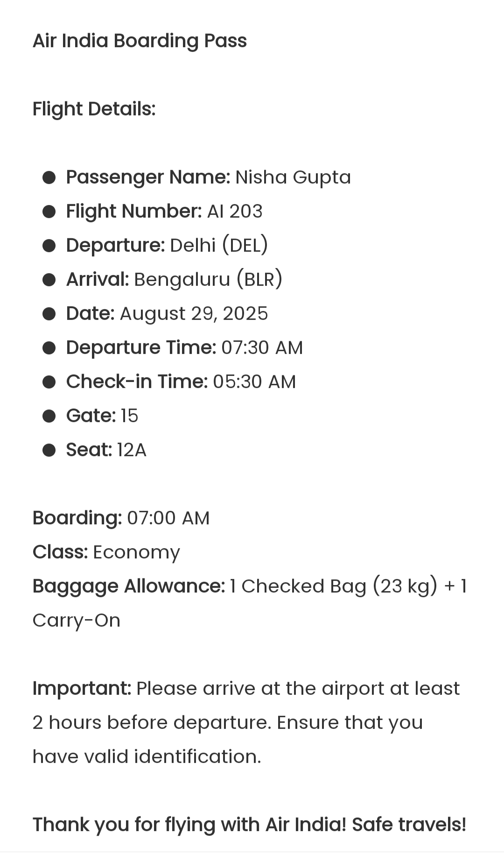Click the bullet beside Date

click(x=49, y=314)
